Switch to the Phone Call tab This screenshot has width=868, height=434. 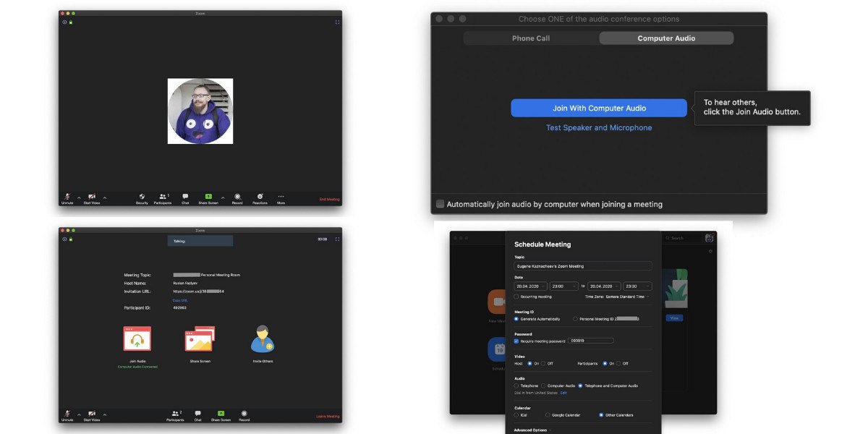pyautogui.click(x=531, y=38)
